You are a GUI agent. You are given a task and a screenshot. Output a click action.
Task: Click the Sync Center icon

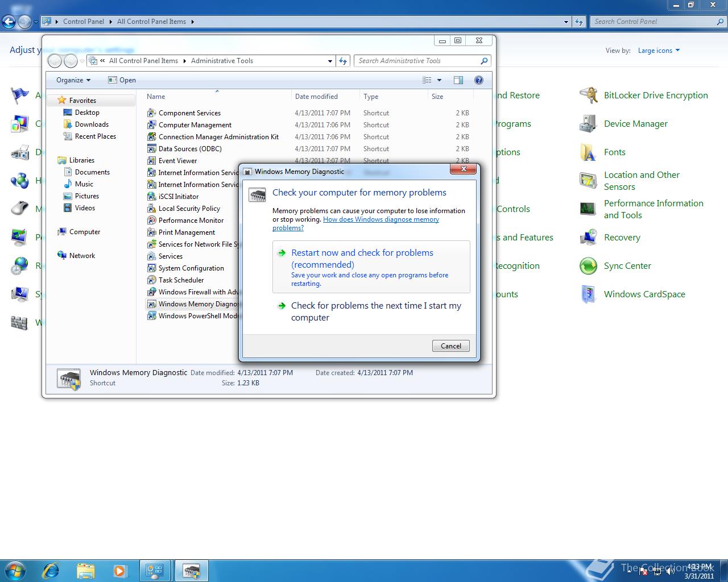click(588, 266)
